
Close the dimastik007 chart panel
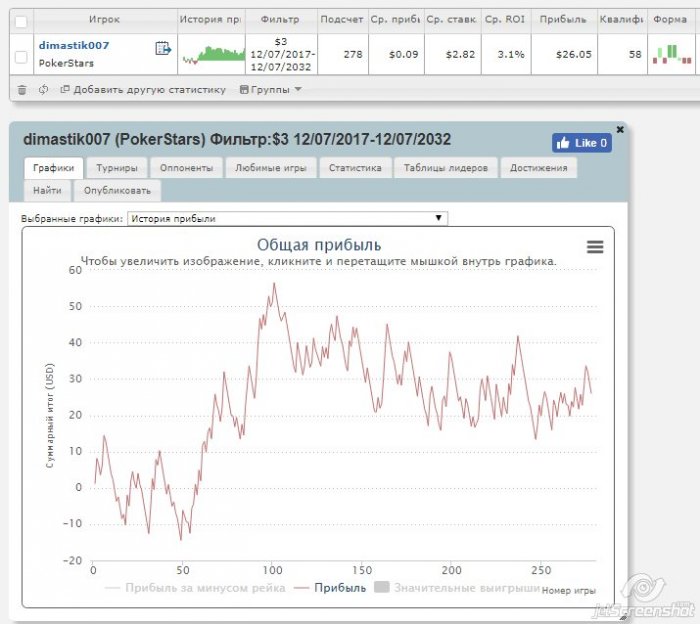[x=619, y=130]
